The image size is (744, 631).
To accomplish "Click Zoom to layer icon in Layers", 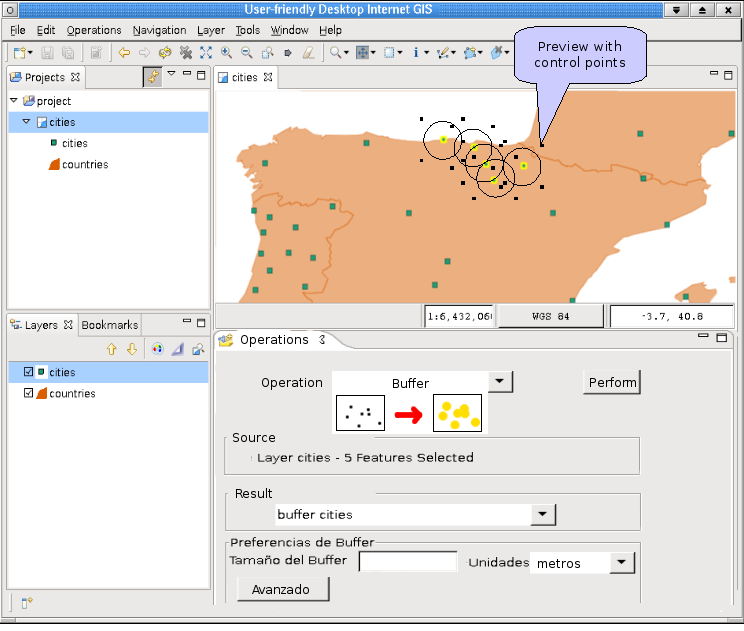I will (x=198, y=350).
